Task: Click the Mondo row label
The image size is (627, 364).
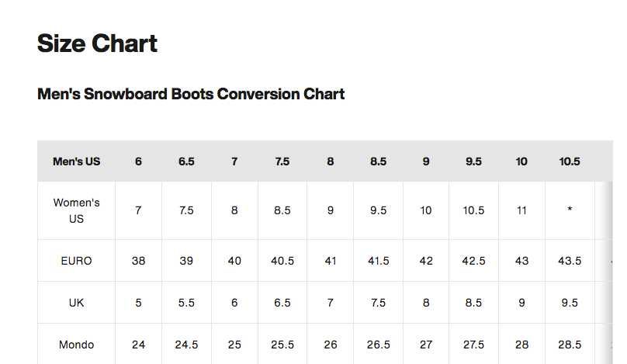Action: 76,345
